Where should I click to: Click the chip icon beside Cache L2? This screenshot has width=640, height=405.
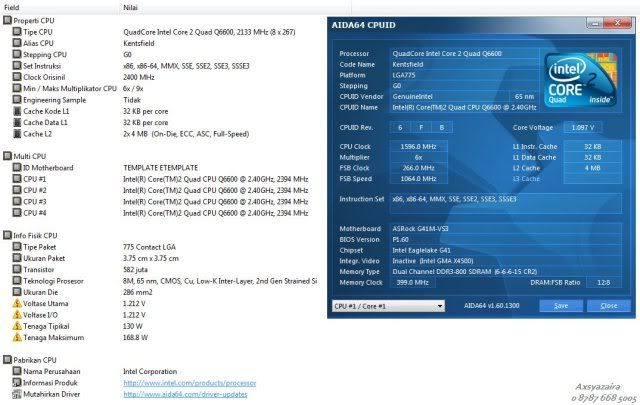(17, 134)
